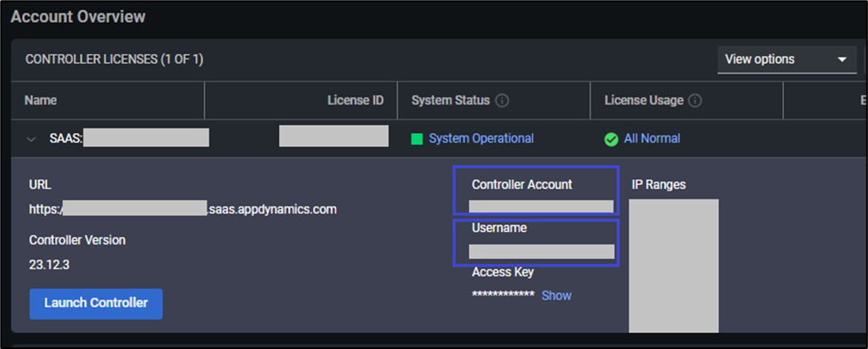Click the Access Key label
Image resolution: width=868 pixels, height=349 pixels.
point(503,272)
